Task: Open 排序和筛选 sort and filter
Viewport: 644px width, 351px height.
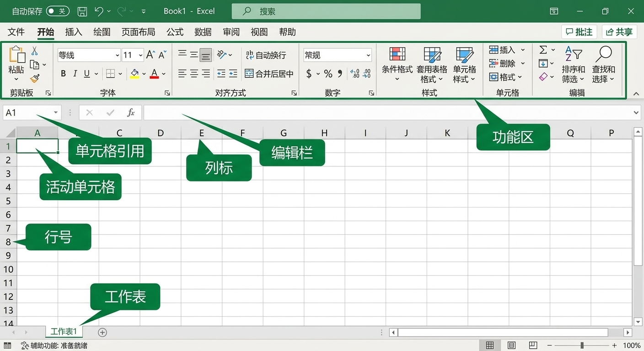Action: (573, 64)
